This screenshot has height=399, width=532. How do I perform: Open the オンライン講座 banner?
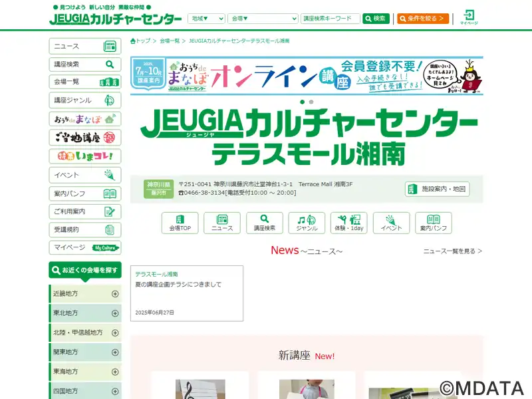coord(307,76)
